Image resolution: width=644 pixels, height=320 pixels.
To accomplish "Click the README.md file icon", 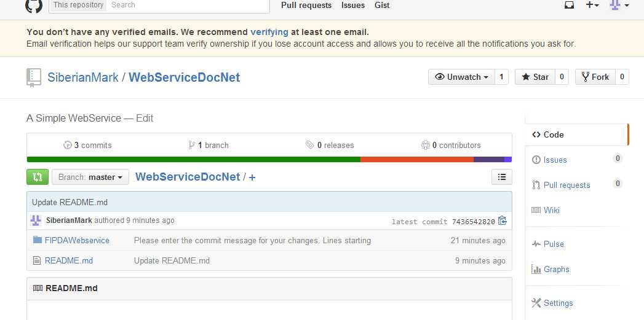I will coord(37,260).
